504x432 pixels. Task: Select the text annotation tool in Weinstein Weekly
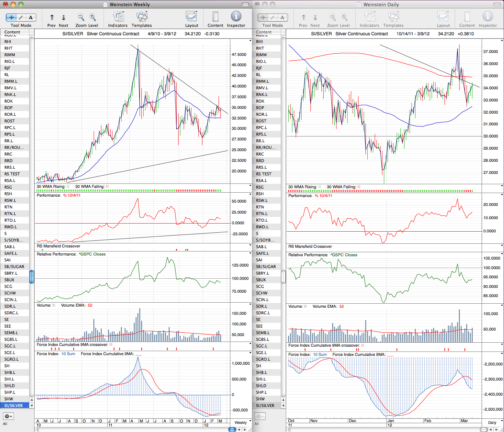30,17
